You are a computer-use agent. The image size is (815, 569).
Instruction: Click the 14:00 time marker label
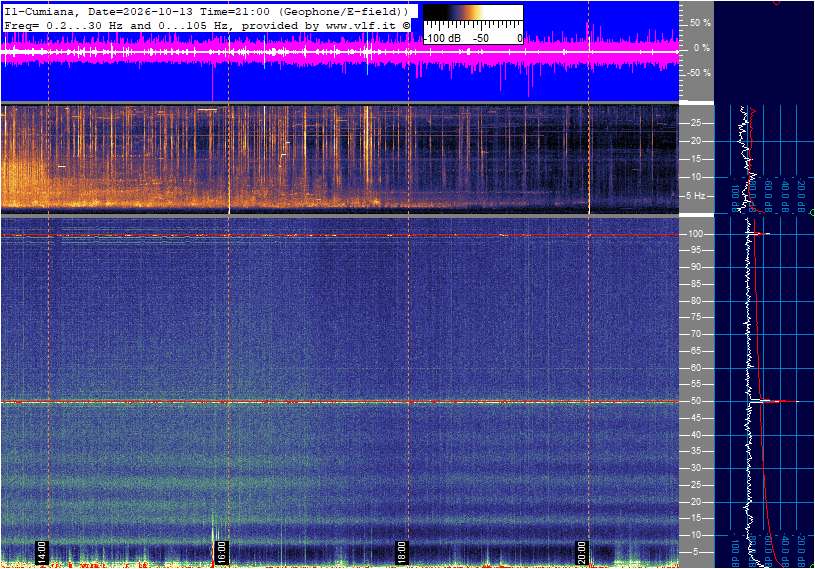pyautogui.click(x=42, y=552)
